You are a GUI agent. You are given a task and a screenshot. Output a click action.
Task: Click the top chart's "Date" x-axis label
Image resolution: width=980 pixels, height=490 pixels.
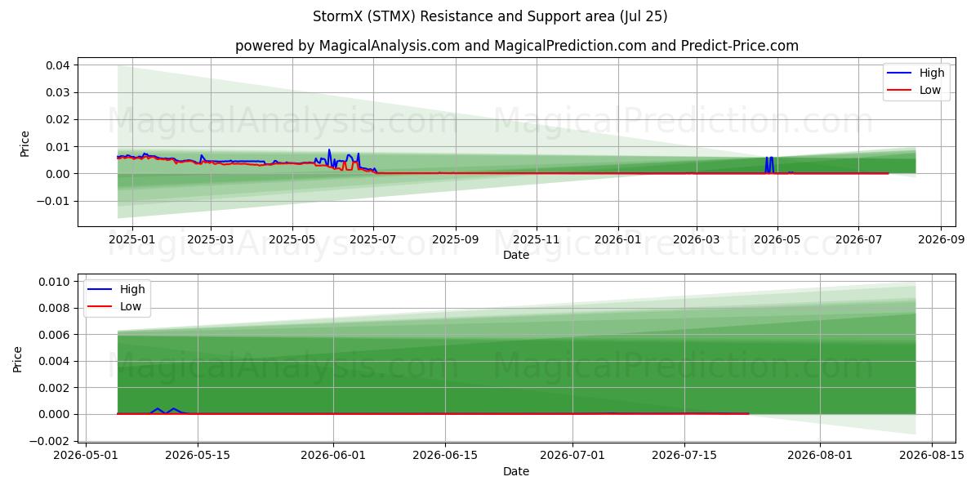[x=516, y=255]
